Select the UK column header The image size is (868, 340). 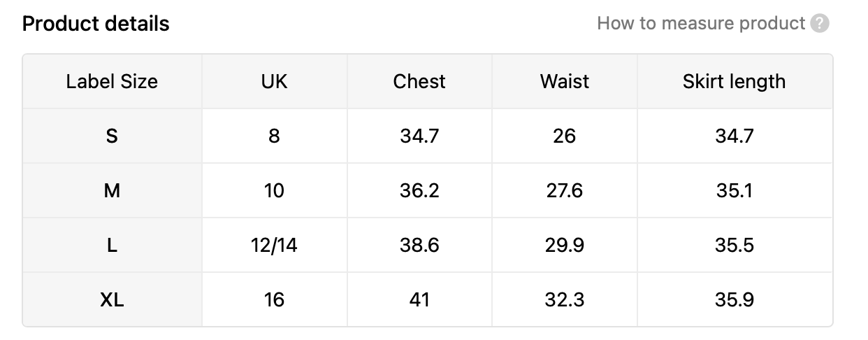click(275, 81)
